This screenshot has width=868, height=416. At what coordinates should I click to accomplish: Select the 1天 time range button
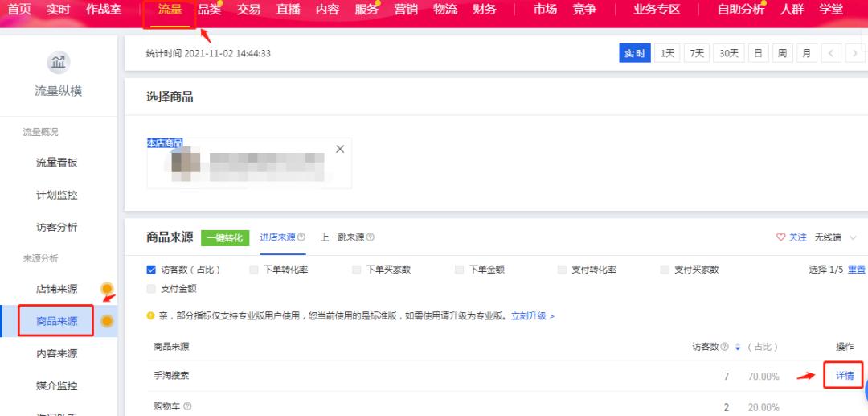(x=668, y=54)
